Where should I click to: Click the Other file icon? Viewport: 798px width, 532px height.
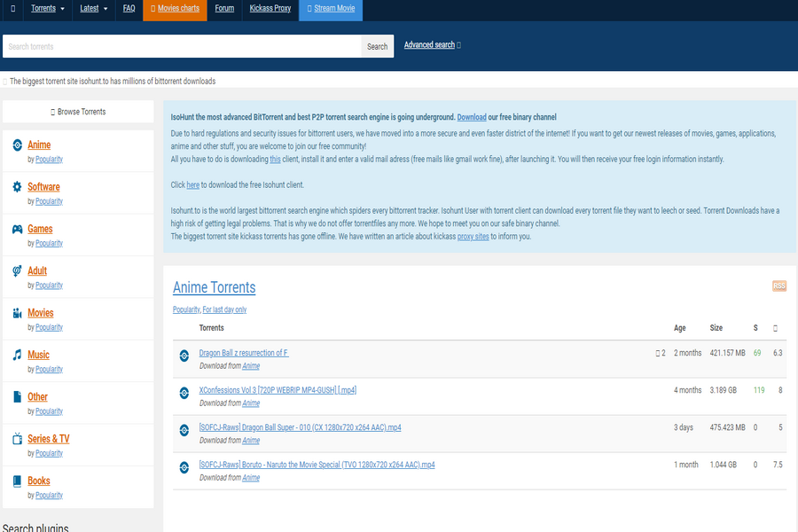[x=18, y=397]
